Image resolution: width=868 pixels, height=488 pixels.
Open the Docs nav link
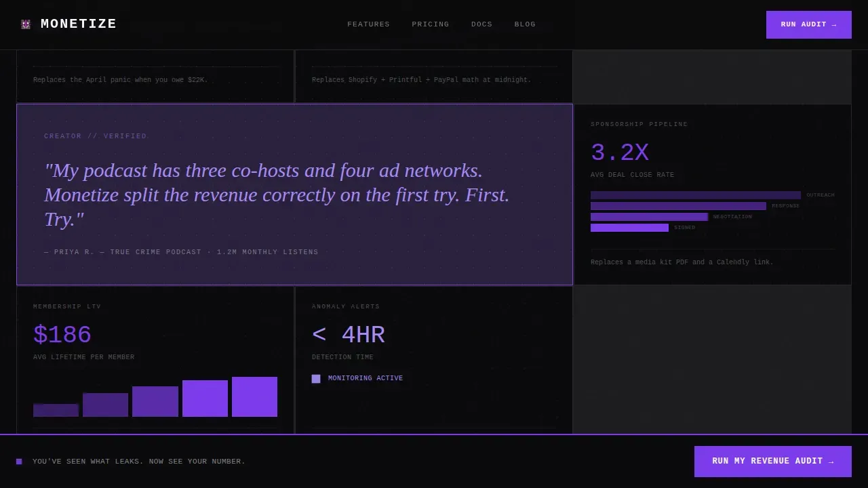[482, 24]
